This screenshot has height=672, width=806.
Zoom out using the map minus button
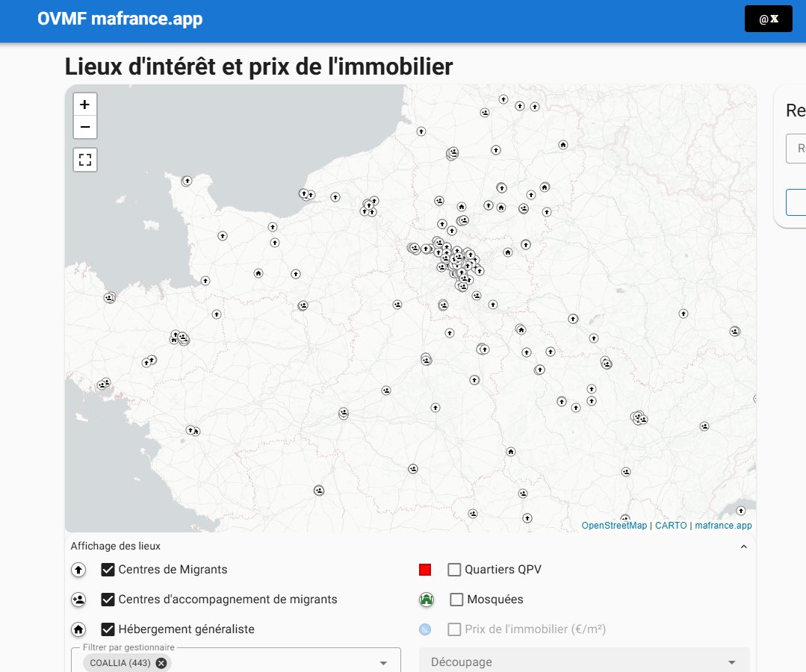(x=85, y=127)
